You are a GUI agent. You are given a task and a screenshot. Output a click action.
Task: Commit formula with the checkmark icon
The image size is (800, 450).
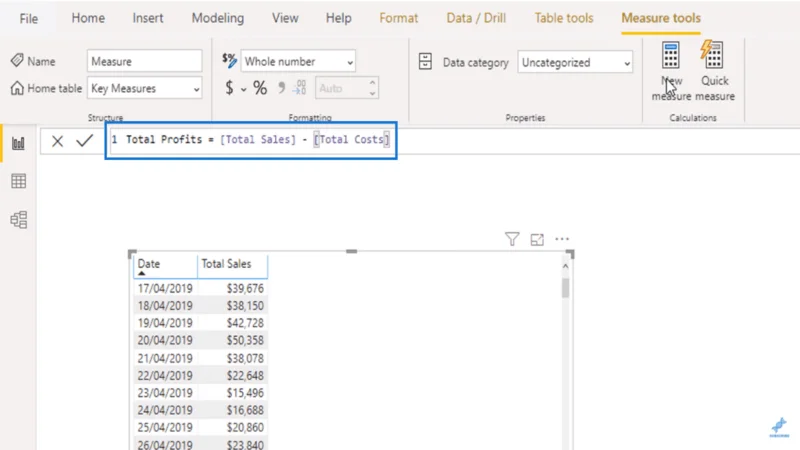click(x=84, y=140)
